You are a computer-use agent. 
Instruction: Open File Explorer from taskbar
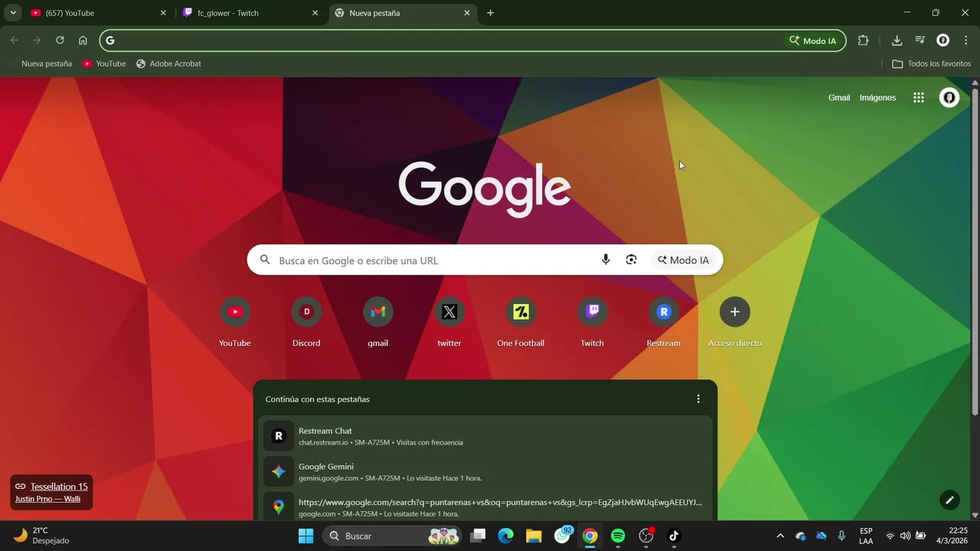pyautogui.click(x=534, y=536)
